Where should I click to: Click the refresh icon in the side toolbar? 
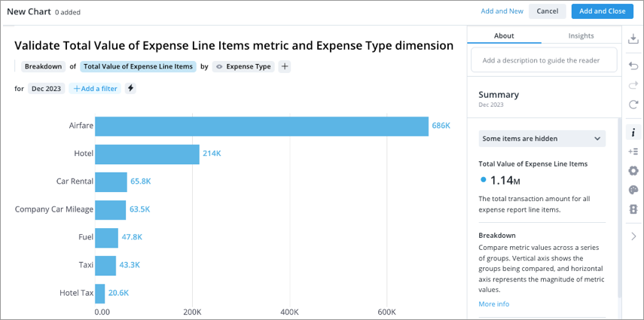[x=633, y=105]
